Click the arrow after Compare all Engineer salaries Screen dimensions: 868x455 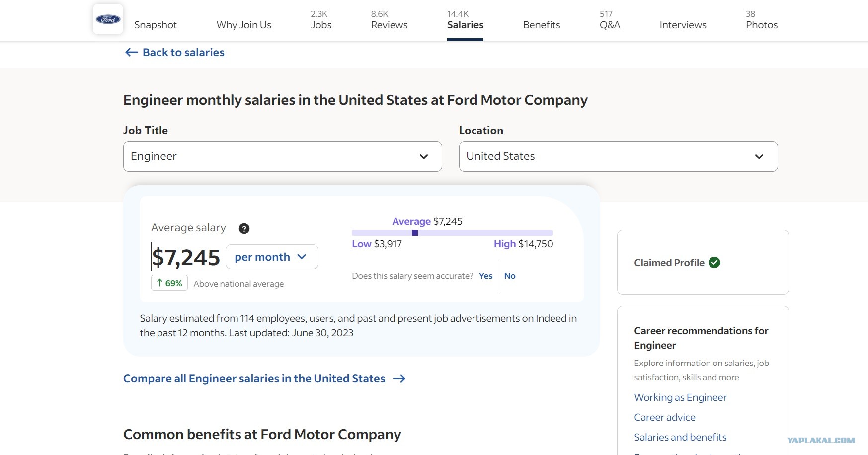coord(399,379)
